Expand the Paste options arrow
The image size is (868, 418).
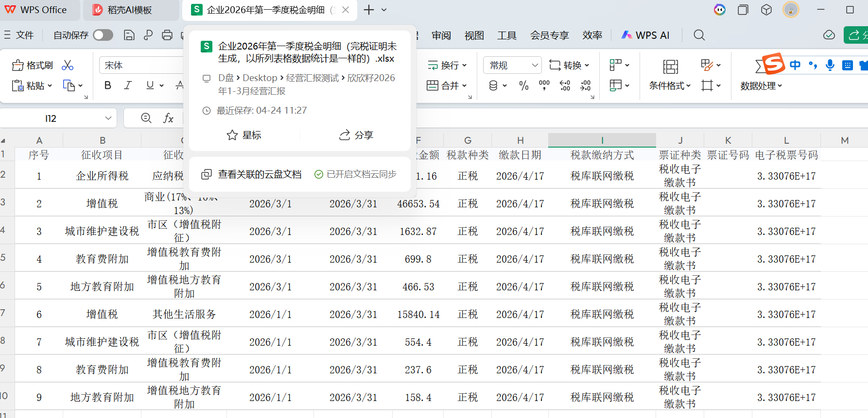tap(50, 86)
